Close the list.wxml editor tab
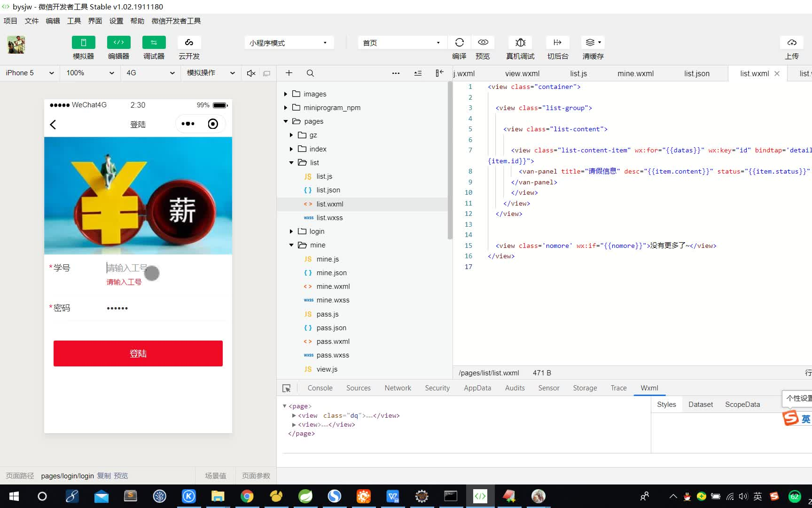The width and height of the screenshot is (812, 508). 777,73
